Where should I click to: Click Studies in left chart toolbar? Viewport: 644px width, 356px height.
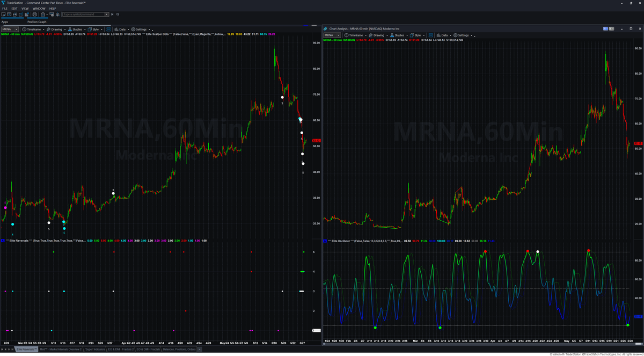75,29
